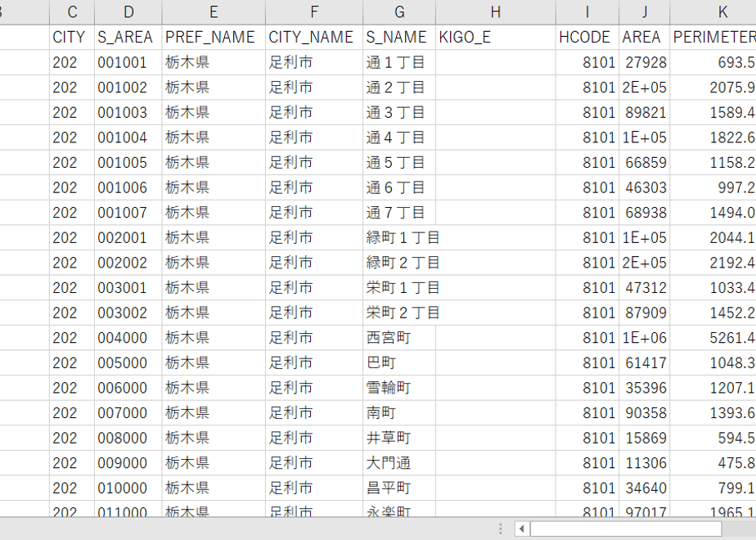Select column F header
This screenshot has height=540, width=756.
314,12
